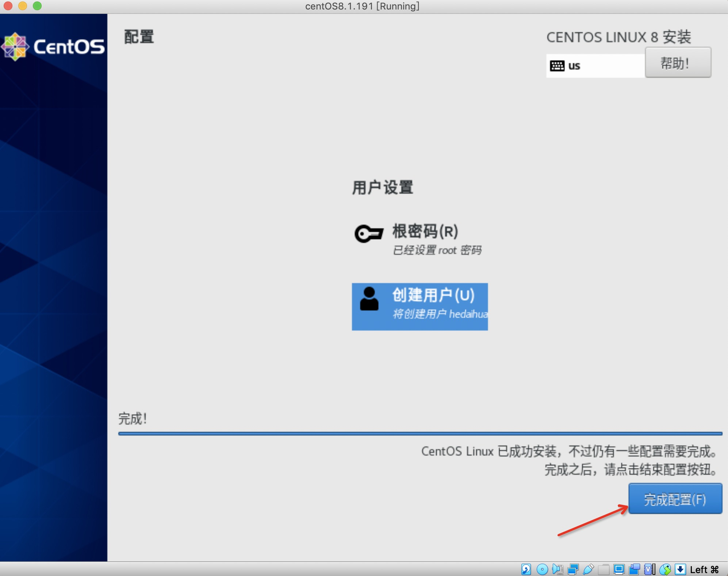Viewport: 728px width, 576px height.
Task: Click the network adapters status icon
Action: (x=573, y=569)
